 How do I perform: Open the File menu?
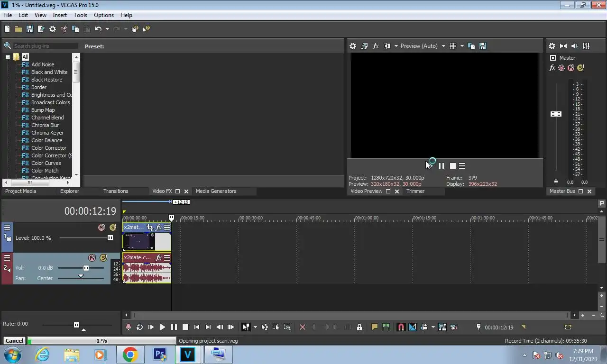click(x=8, y=15)
